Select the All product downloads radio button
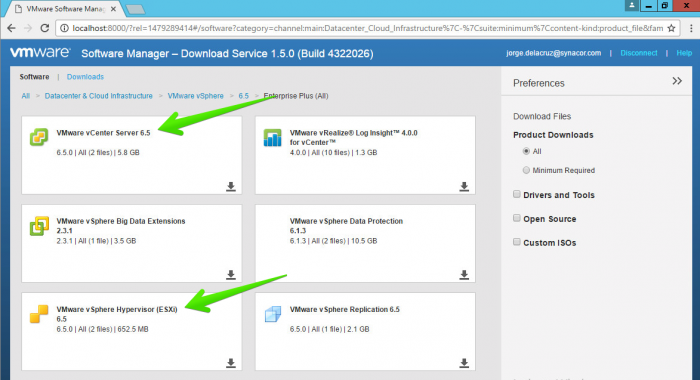Image resolution: width=700 pixels, height=380 pixels. (x=526, y=151)
